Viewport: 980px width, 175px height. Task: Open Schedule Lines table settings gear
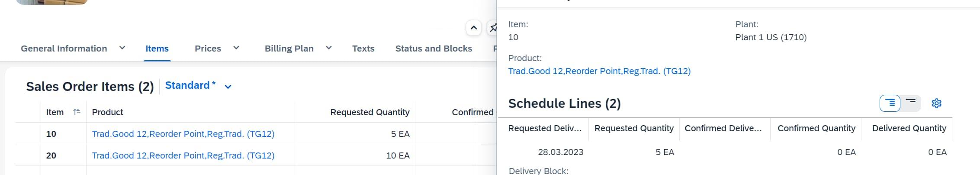pos(936,104)
